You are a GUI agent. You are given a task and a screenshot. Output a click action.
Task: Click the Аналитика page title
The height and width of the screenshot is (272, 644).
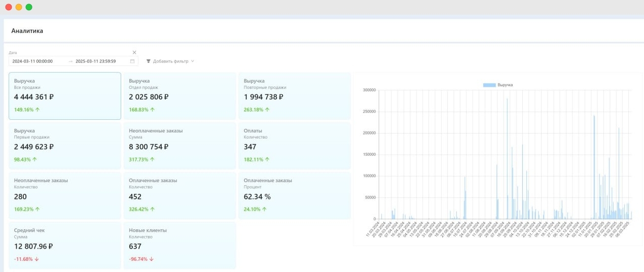(27, 31)
